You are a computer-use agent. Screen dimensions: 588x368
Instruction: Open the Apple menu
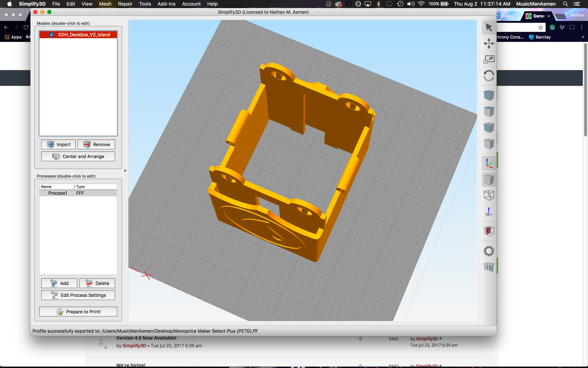(x=9, y=4)
